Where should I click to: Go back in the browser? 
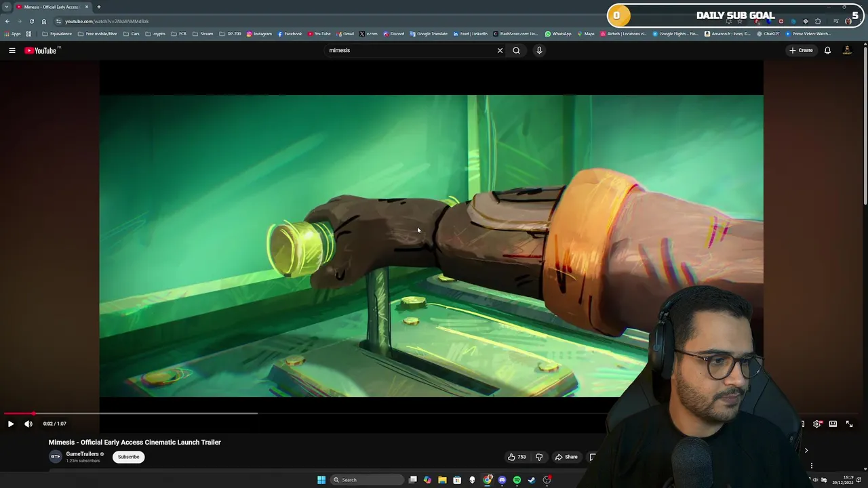coord(7,21)
